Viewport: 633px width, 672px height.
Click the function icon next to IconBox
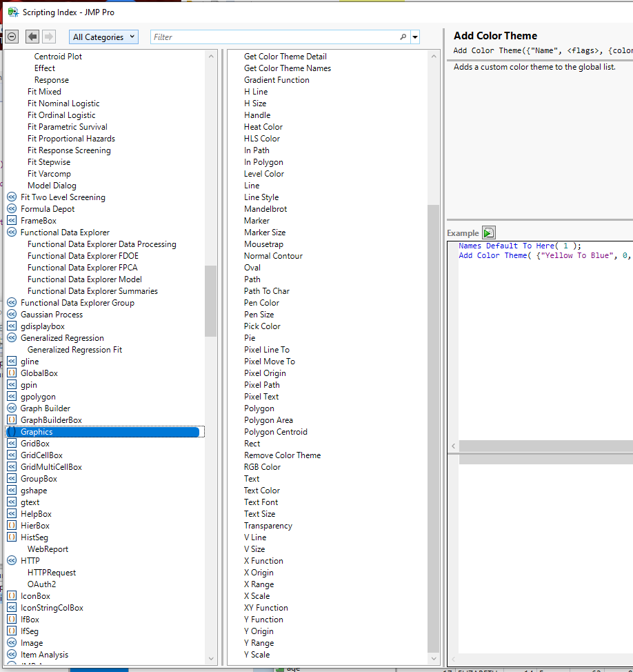12,596
